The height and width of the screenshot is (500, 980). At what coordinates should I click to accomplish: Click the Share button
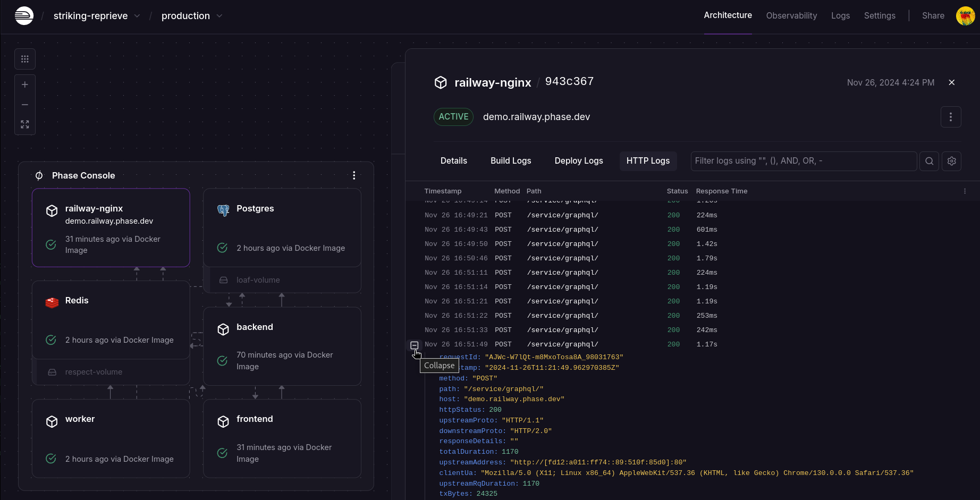pos(933,15)
